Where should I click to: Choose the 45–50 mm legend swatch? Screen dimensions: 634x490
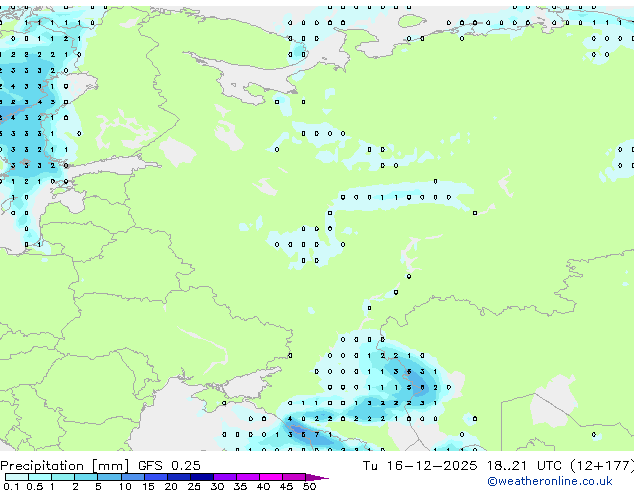point(294,477)
